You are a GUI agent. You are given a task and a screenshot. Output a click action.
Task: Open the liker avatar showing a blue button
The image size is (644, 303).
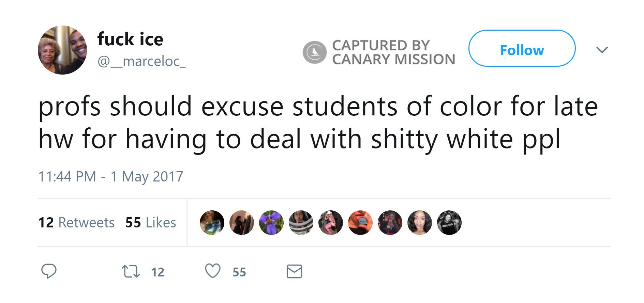360,223
